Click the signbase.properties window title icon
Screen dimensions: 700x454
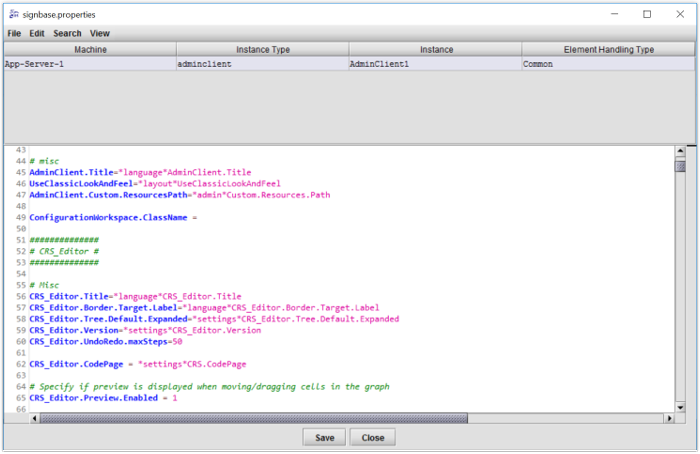(x=13, y=14)
